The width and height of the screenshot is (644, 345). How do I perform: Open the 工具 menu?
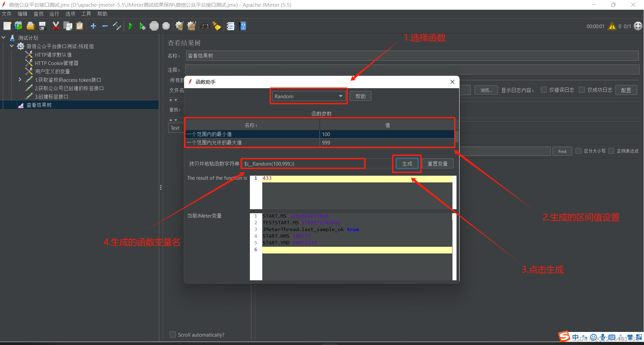point(86,14)
